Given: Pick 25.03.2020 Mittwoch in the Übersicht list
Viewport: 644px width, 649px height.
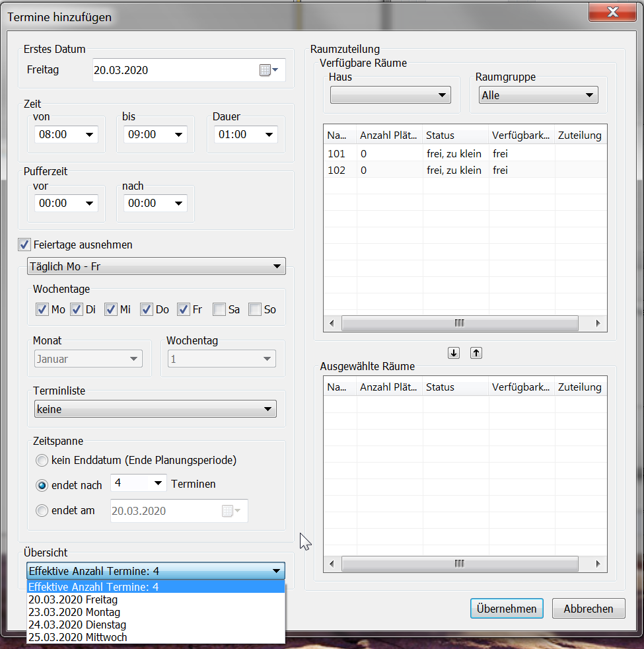Looking at the screenshot, I should [x=77, y=637].
